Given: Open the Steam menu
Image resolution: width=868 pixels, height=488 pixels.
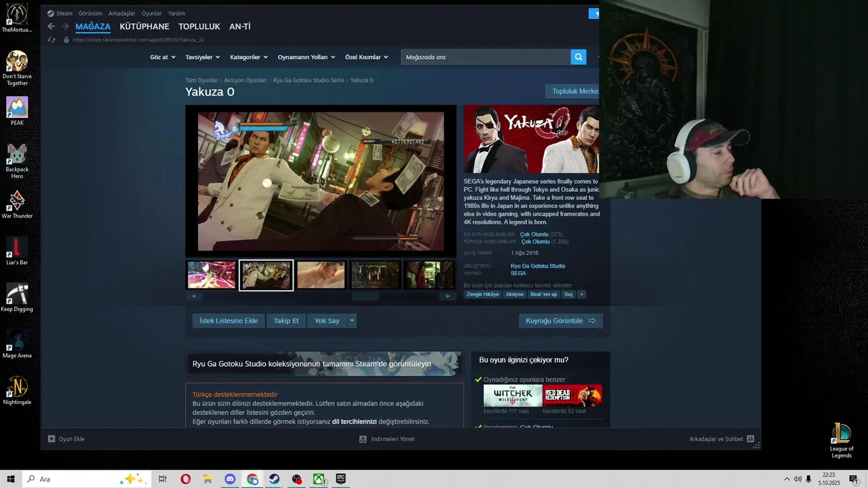Looking at the screenshot, I should coord(64,13).
